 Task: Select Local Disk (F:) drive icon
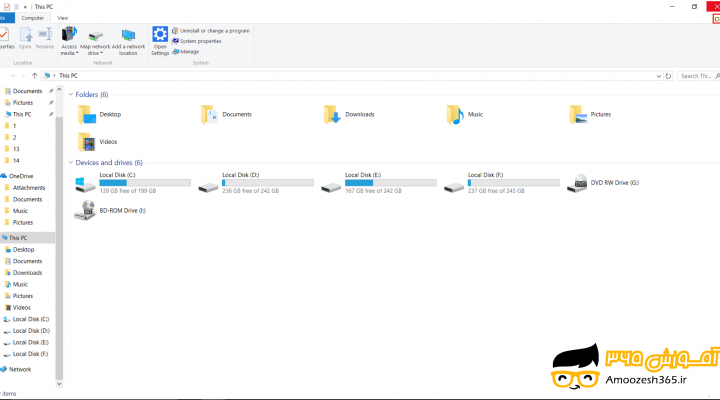(x=454, y=187)
